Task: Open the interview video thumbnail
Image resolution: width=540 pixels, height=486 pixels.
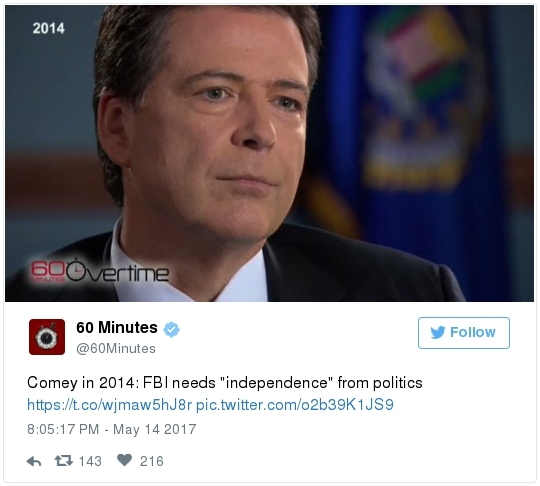Action: pos(269,154)
